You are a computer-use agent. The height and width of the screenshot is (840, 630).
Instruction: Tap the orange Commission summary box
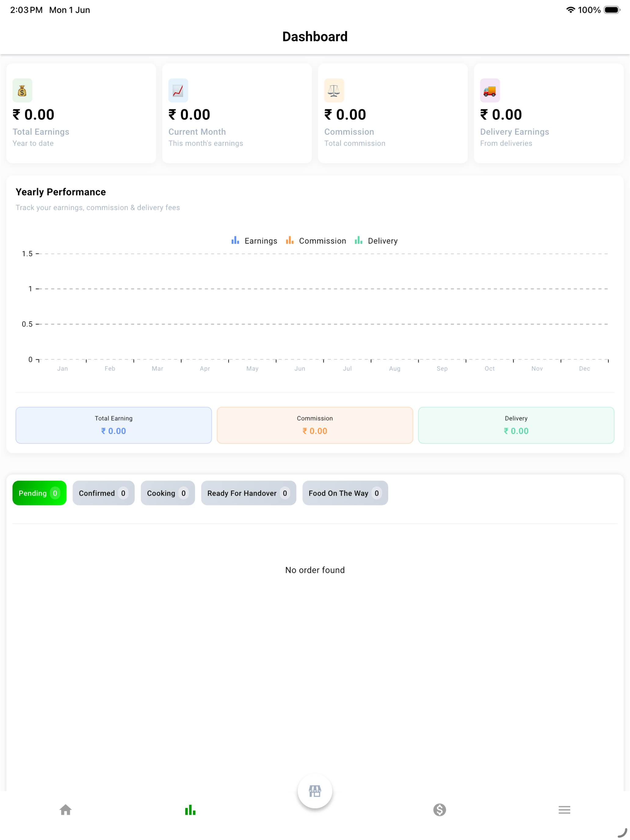(315, 425)
